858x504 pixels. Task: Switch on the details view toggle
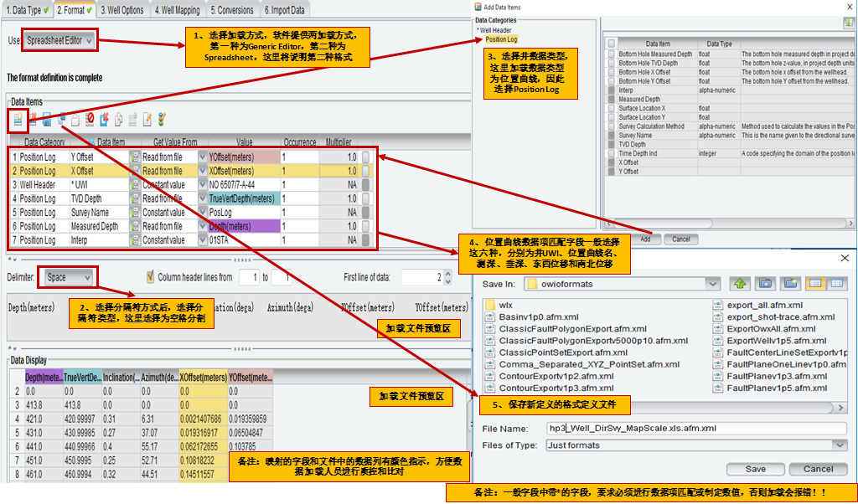pos(836,284)
